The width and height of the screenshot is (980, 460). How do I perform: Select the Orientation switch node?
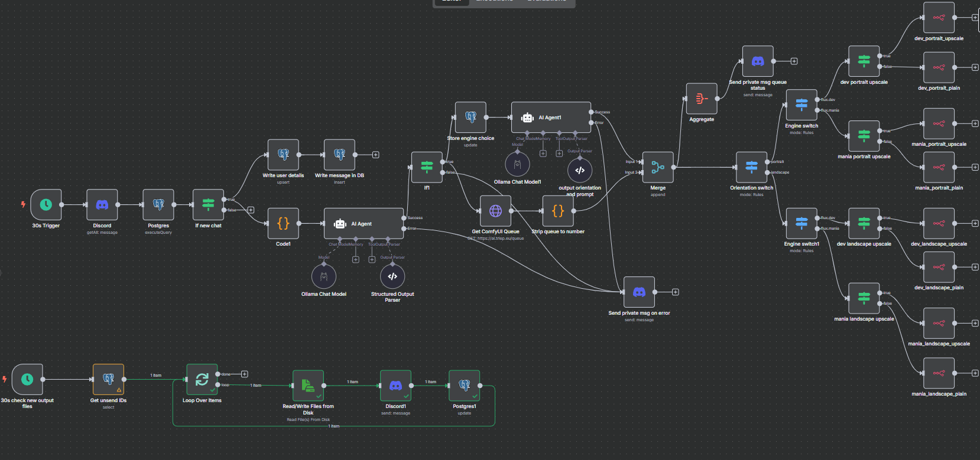tap(751, 167)
